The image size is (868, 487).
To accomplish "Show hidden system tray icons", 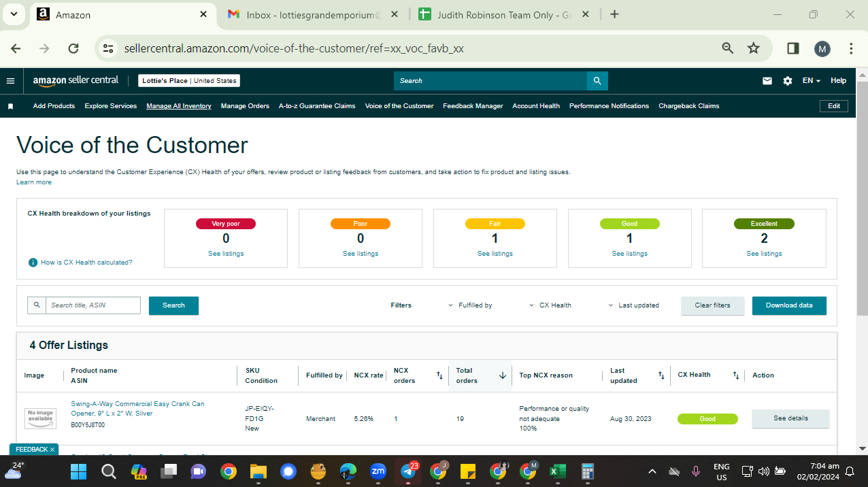I will coord(652,471).
